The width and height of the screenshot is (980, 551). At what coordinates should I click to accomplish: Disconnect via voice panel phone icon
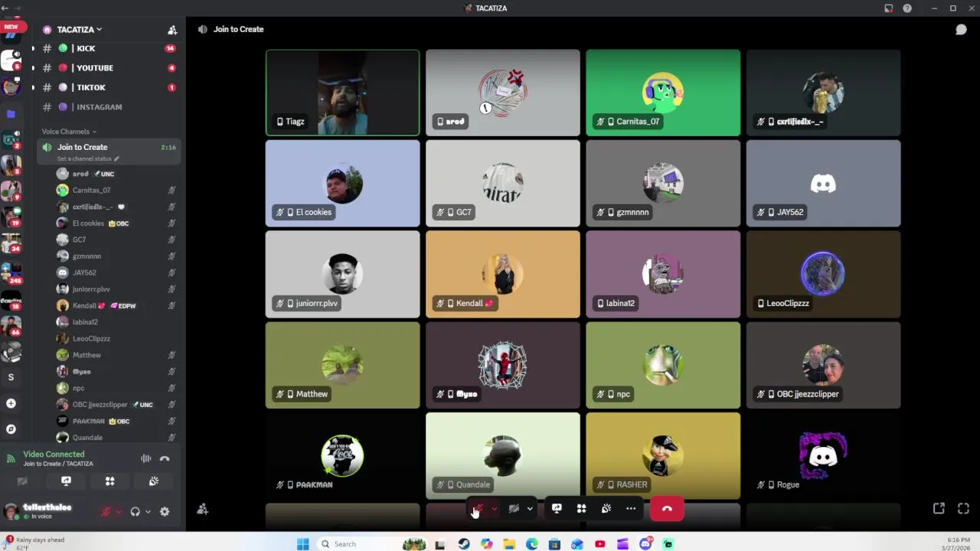[x=165, y=458]
